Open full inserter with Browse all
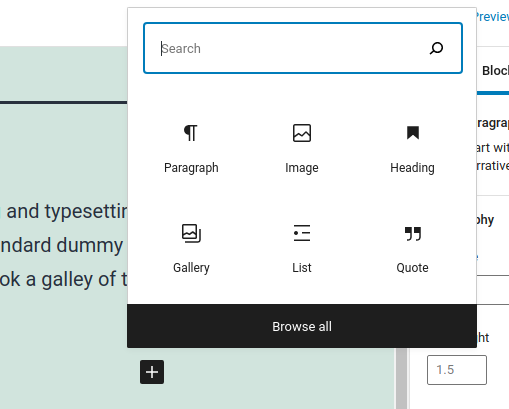Image resolution: width=509 pixels, height=409 pixels. click(302, 326)
